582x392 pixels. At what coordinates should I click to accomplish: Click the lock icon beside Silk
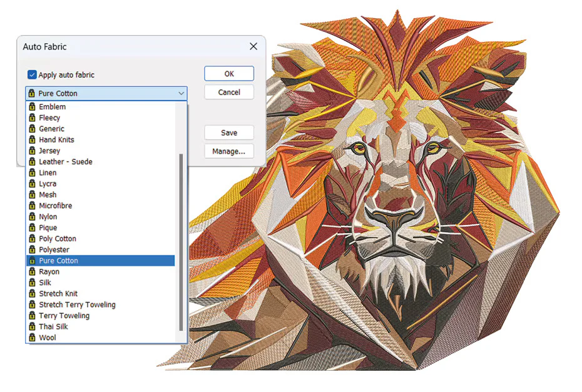click(33, 283)
